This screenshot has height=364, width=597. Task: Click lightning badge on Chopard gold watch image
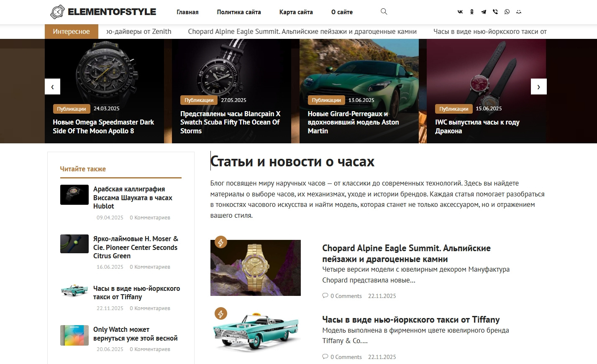tap(221, 242)
